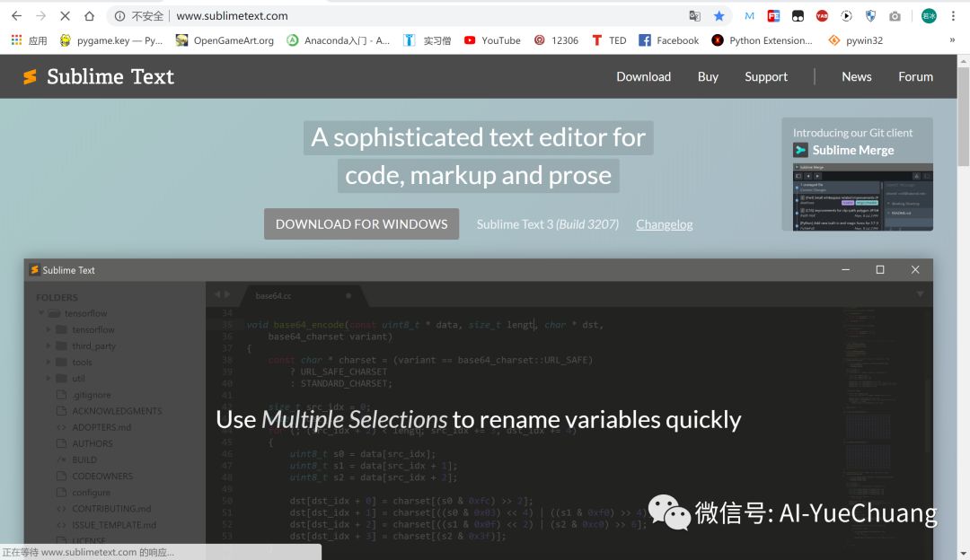970x560 pixels.
Task: Expand the tensorflow root folder arrow
Action: 40,313
